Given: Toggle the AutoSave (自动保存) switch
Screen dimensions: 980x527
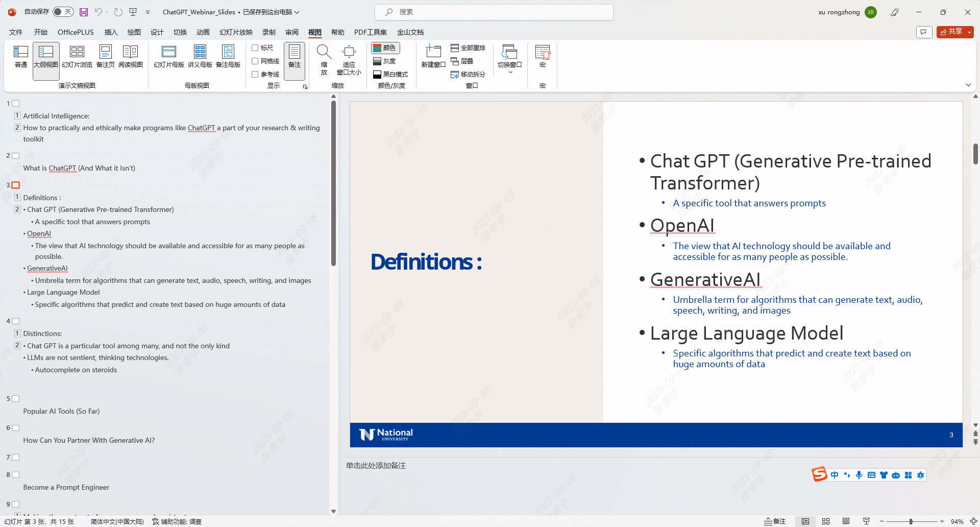Looking at the screenshot, I should tap(63, 12).
